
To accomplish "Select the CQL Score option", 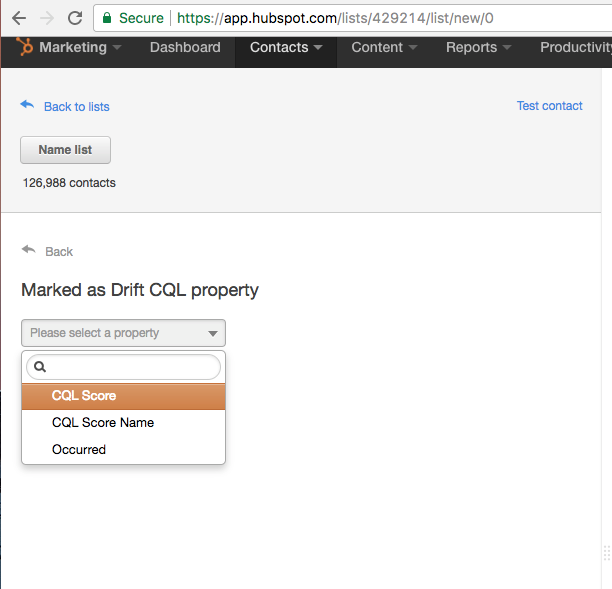I will (123, 396).
